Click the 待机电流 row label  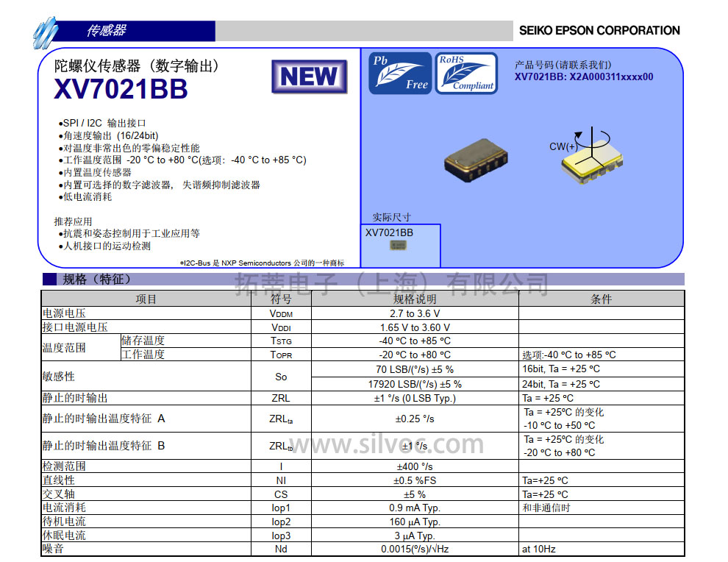point(64,522)
